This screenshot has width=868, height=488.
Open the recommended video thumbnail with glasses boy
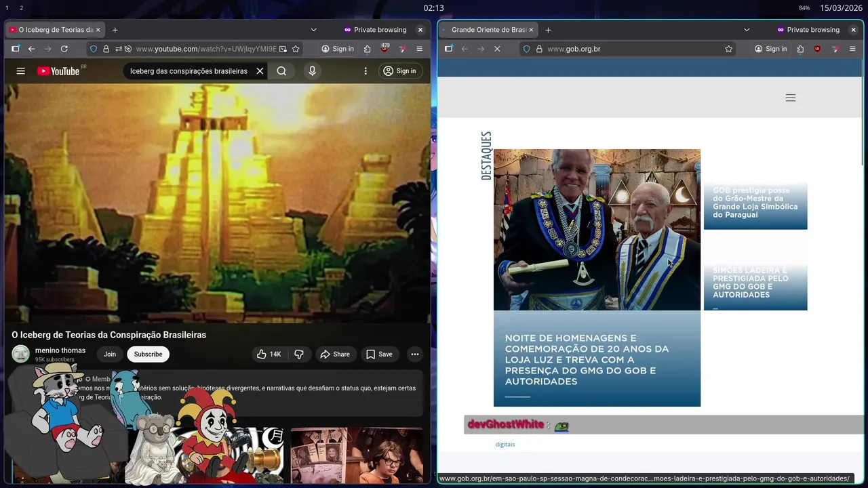coord(357,455)
